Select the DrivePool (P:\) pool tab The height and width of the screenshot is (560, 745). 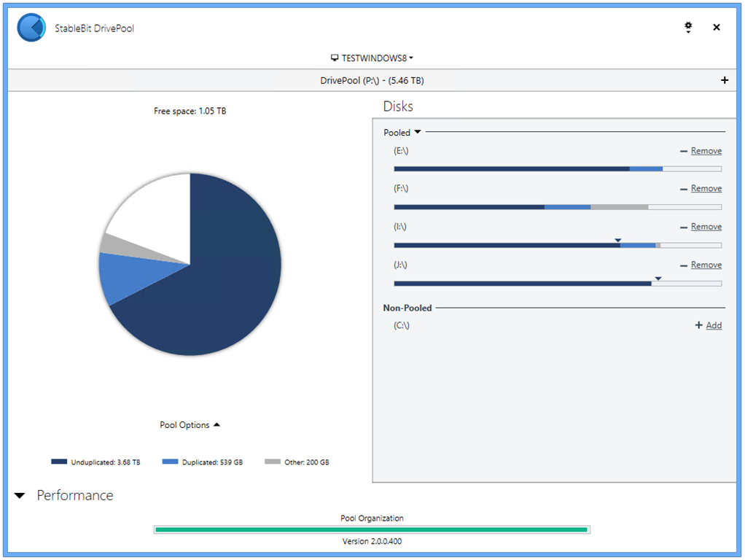coord(372,80)
